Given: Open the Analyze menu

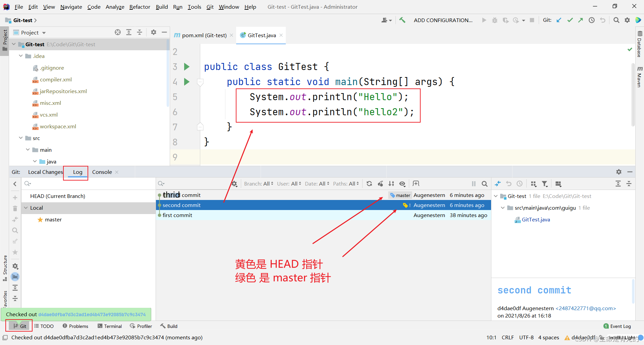Looking at the screenshot, I should pos(115,7).
